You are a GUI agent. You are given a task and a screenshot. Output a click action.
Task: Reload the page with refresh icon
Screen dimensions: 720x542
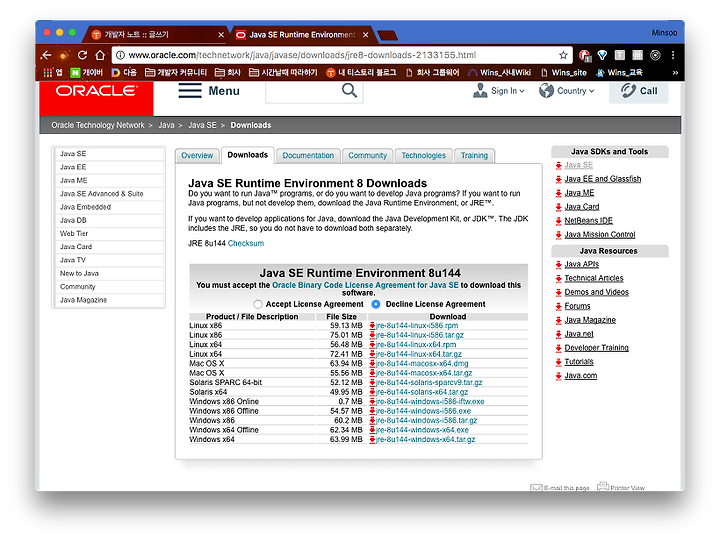click(x=82, y=56)
